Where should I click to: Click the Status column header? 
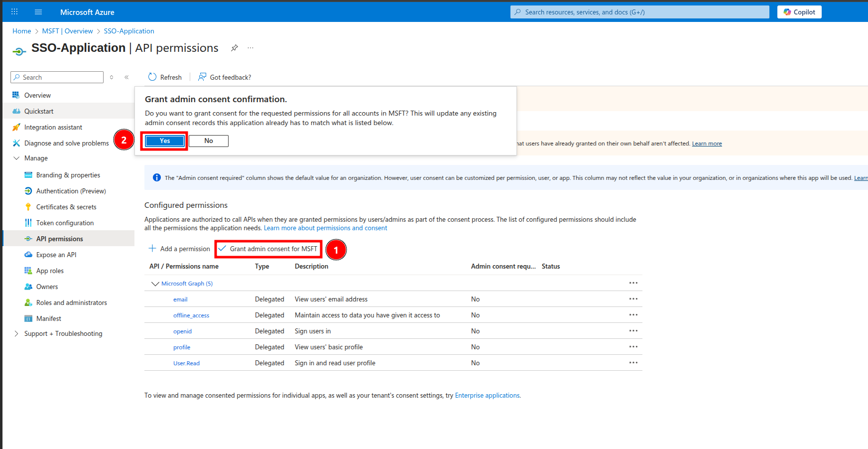[x=551, y=266]
